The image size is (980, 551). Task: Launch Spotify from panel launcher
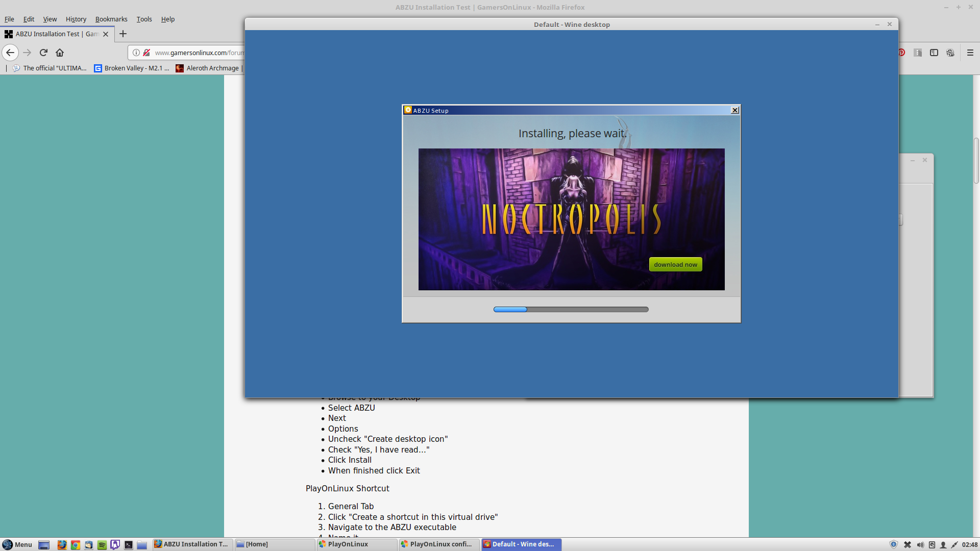[x=102, y=545]
